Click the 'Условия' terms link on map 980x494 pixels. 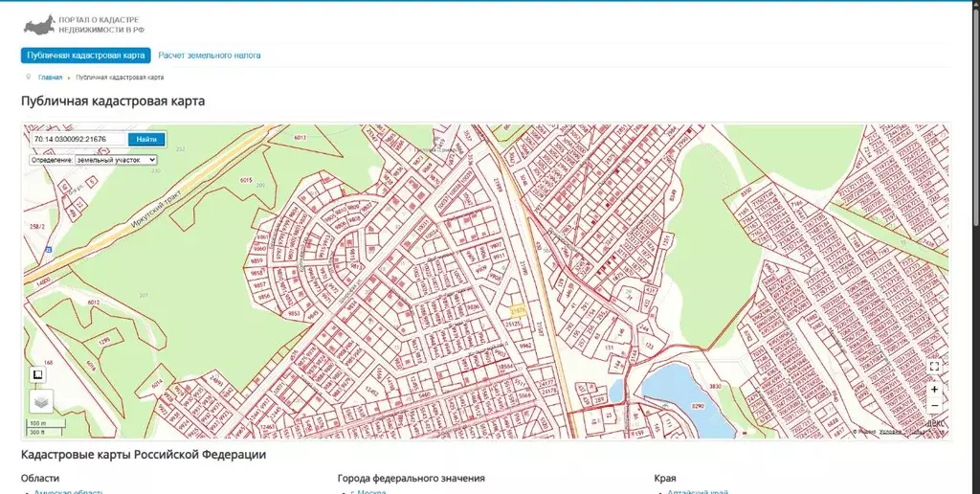point(891,432)
